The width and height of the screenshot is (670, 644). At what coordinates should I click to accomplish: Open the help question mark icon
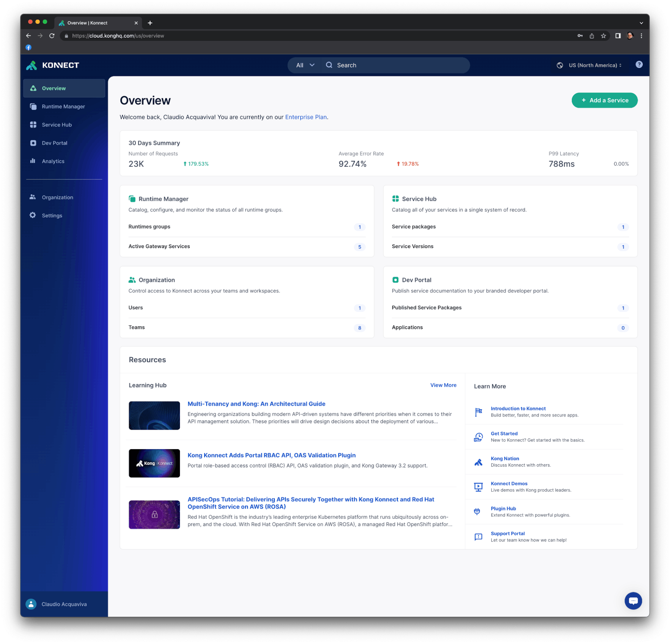pyautogui.click(x=639, y=65)
